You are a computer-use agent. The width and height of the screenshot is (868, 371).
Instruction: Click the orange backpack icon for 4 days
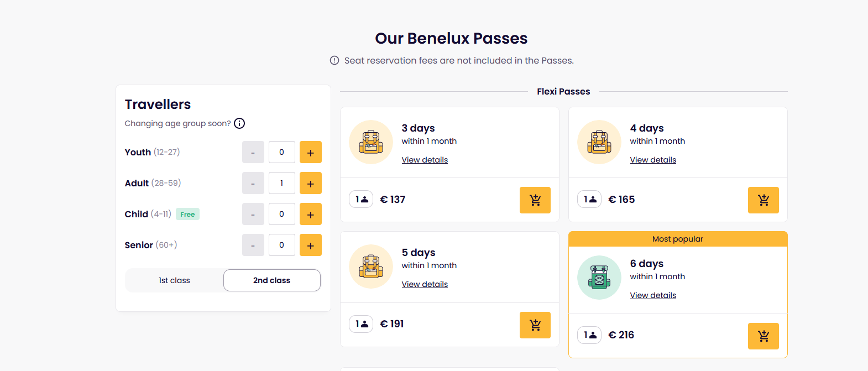[x=599, y=142]
